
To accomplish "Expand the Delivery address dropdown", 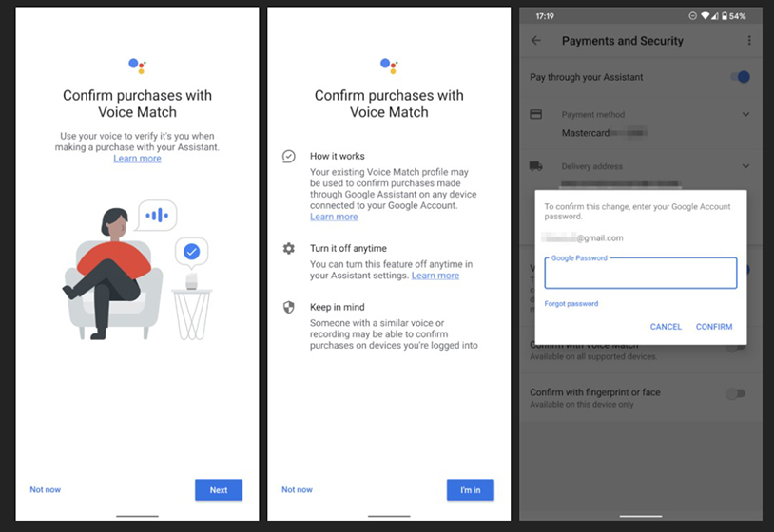I will click(745, 166).
